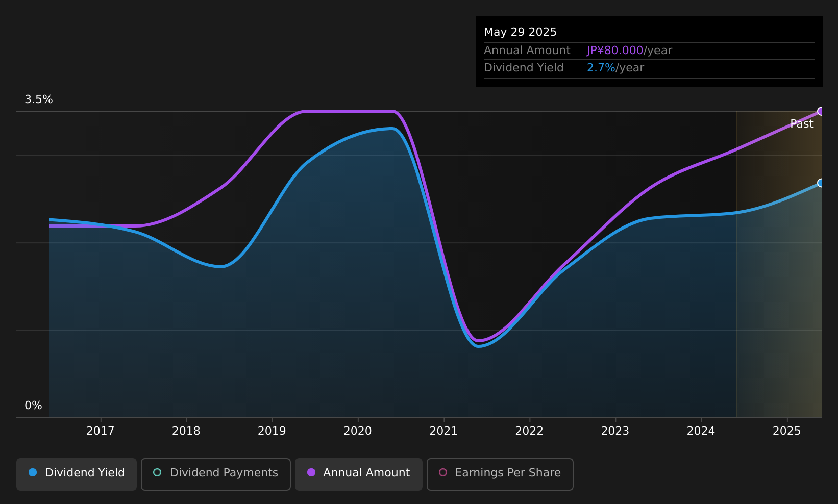Viewport: 838px width, 504px height.
Task: Click the JP¥80.000 annual amount value
Action: coord(615,51)
